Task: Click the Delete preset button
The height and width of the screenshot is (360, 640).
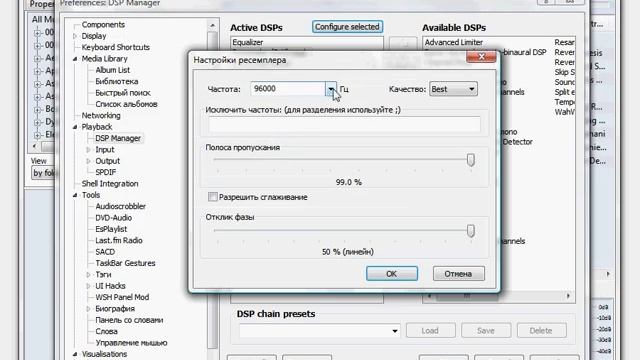Action: coord(542,331)
